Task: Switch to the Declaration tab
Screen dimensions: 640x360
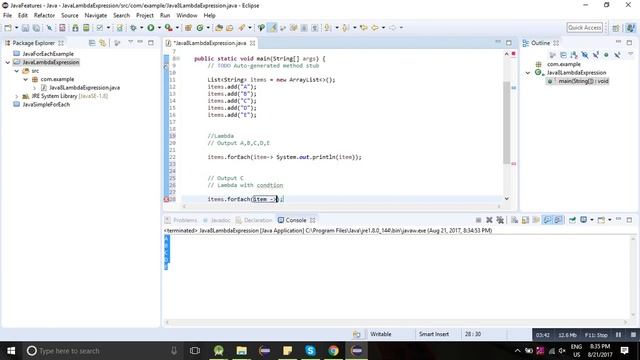Action: (253, 220)
